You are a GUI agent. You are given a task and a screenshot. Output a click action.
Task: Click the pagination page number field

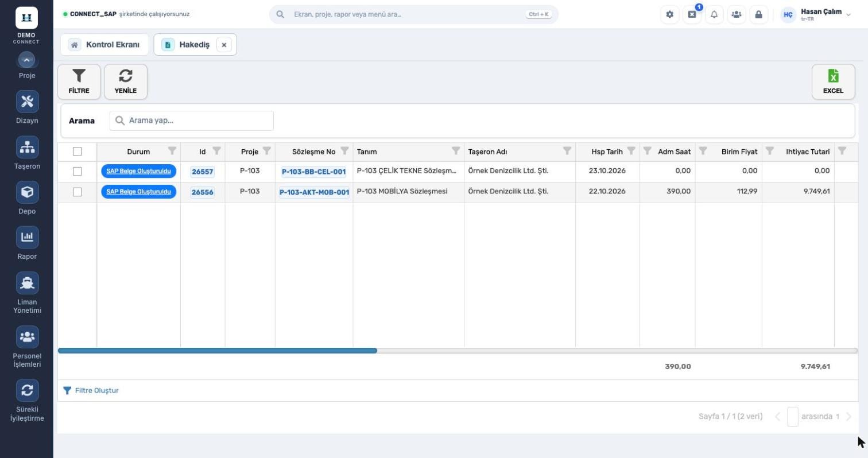point(792,417)
